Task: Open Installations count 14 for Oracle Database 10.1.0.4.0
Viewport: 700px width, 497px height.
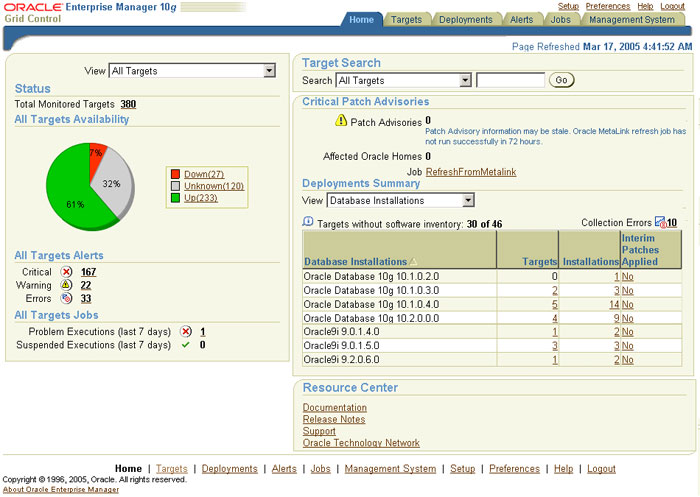Action: coord(614,305)
